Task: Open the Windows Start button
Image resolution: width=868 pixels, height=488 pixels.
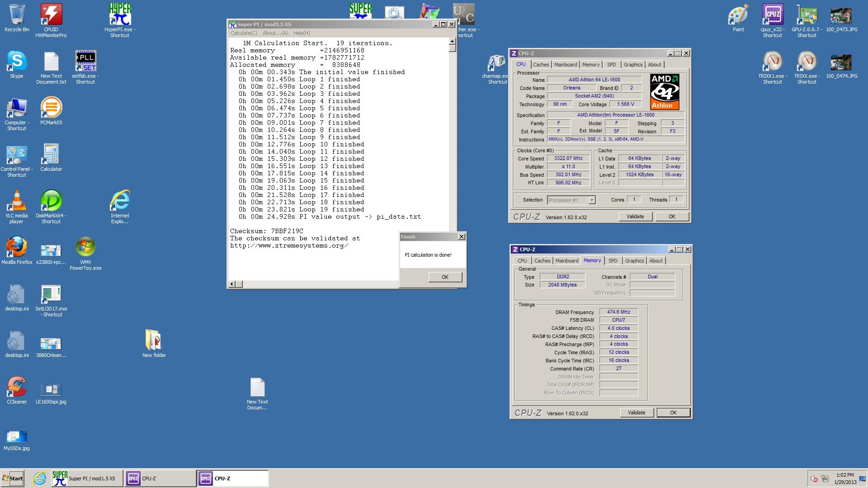Action: (13, 479)
